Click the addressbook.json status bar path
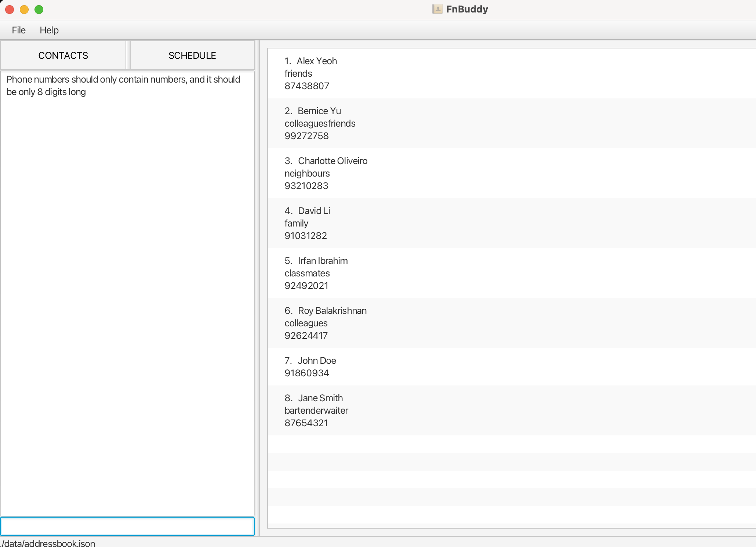Screen dimensions: 756x547 (x=48, y=543)
